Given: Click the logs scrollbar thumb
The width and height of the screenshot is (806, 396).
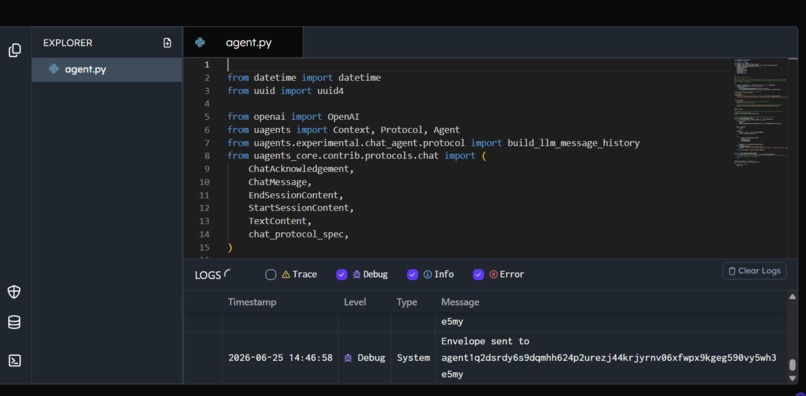Looking at the screenshot, I should 792,365.
